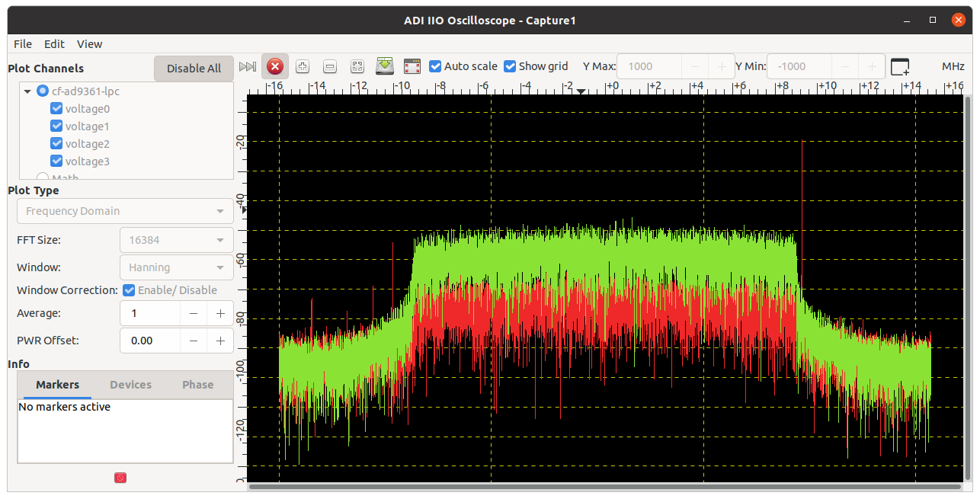This screenshot has width=980, height=499.
Task: Click the zoom in plot icon
Action: [303, 66]
